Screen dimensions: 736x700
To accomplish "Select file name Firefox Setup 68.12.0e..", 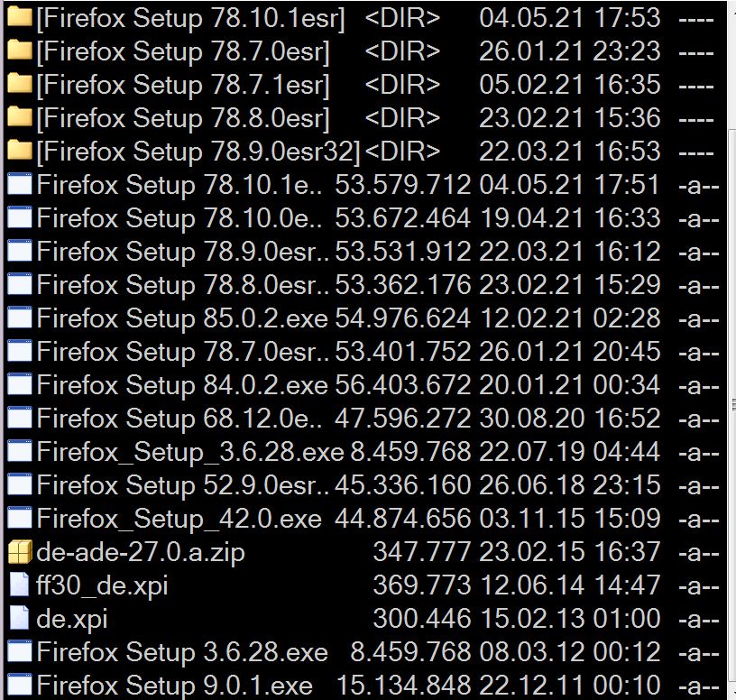I will click(x=179, y=419).
